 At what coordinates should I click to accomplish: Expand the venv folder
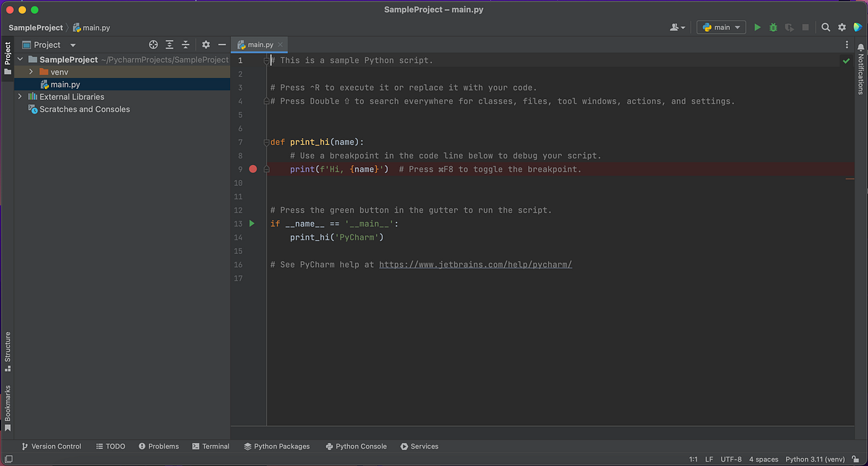30,72
